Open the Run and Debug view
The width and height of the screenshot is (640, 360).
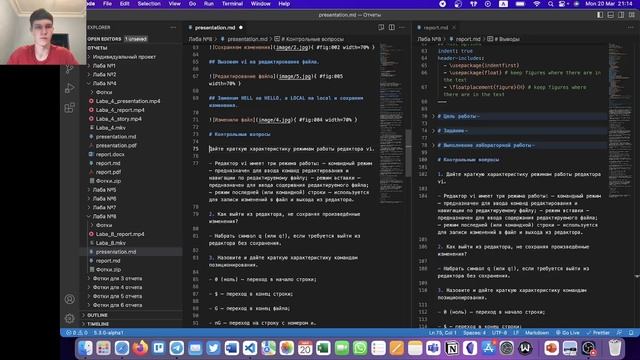point(69,88)
